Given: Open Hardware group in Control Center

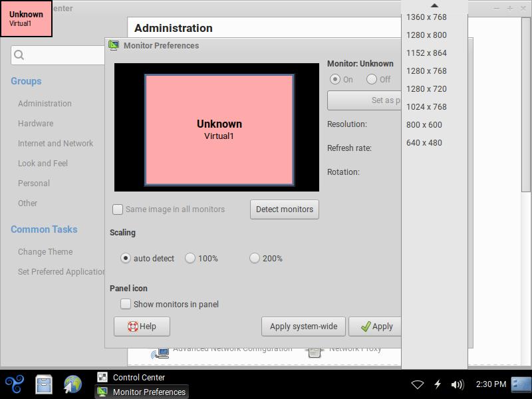Looking at the screenshot, I should pos(36,124).
